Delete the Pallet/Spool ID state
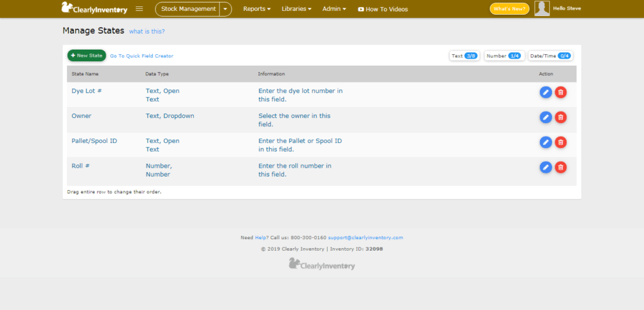 [x=561, y=142]
